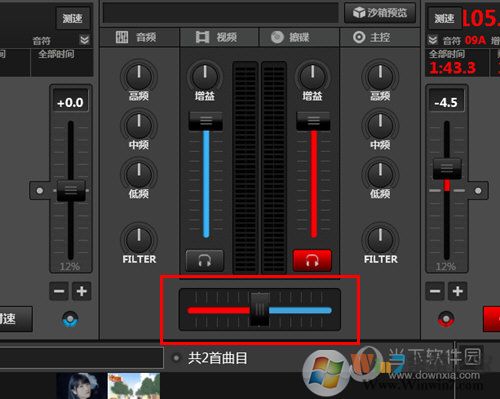
Task: Click right deck 中频 knob
Action: 380,126
